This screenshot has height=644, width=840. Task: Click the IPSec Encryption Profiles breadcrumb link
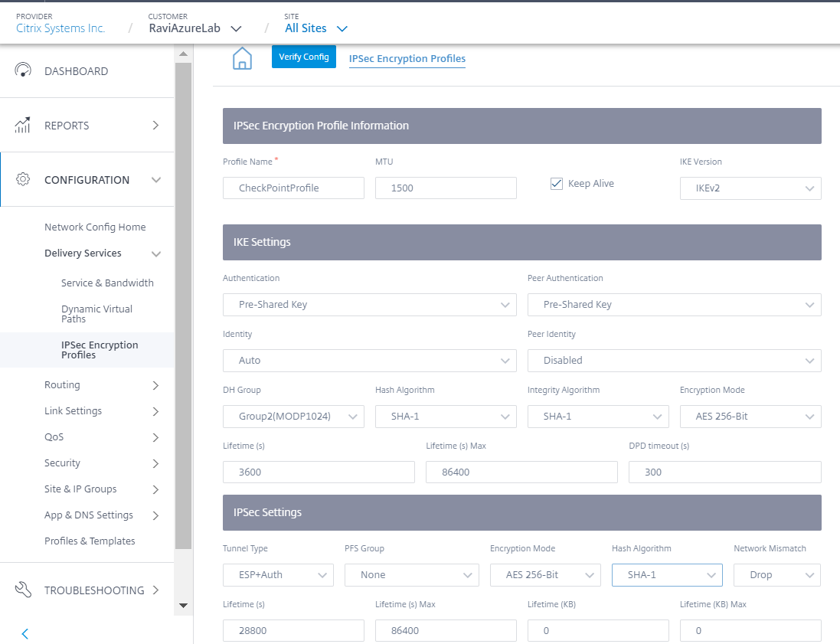(x=407, y=58)
